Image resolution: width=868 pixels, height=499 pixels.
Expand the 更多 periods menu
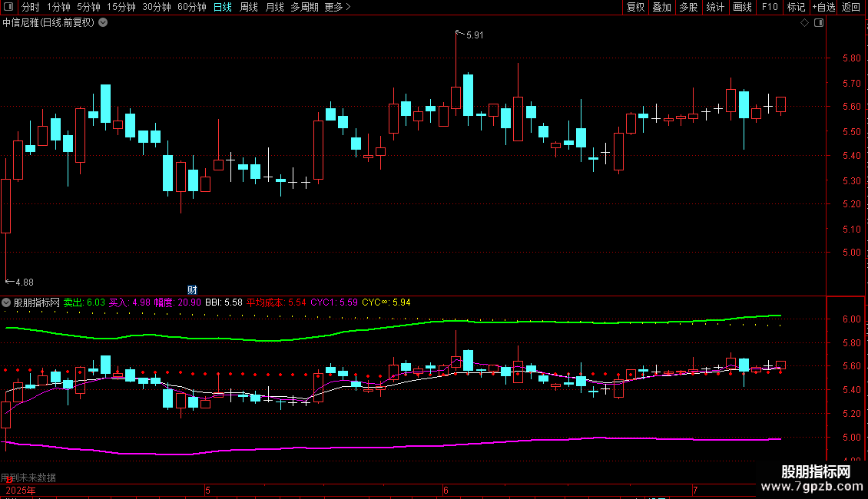coord(338,7)
